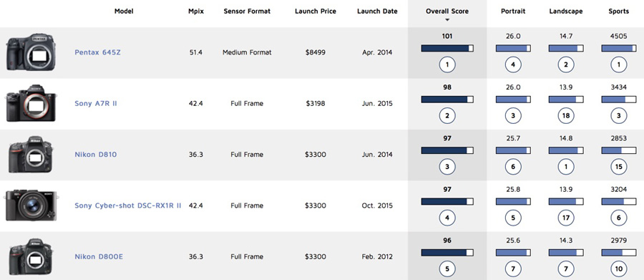
Task: Click the Pentax 645Z overall rank 1 circle
Action: point(447,64)
